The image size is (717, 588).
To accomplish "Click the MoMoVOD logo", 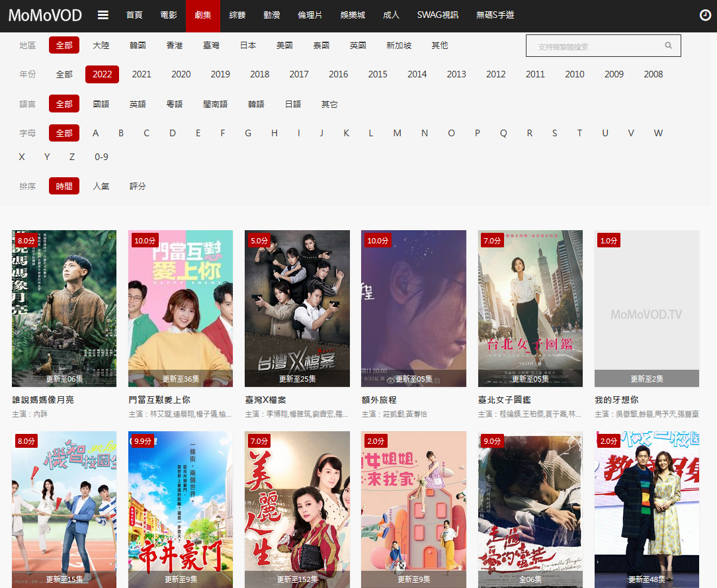I will click(45, 15).
